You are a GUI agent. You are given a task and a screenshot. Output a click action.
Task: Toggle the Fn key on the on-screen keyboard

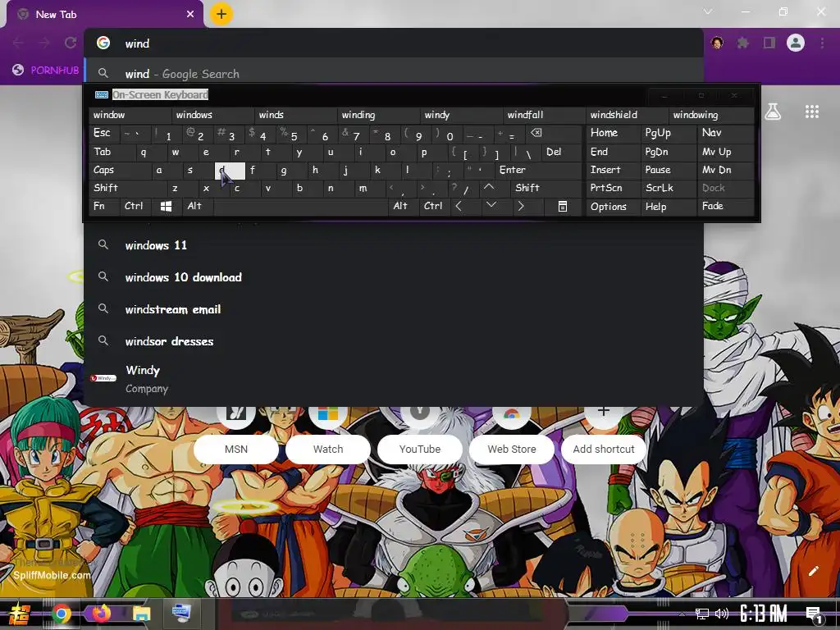104,206
